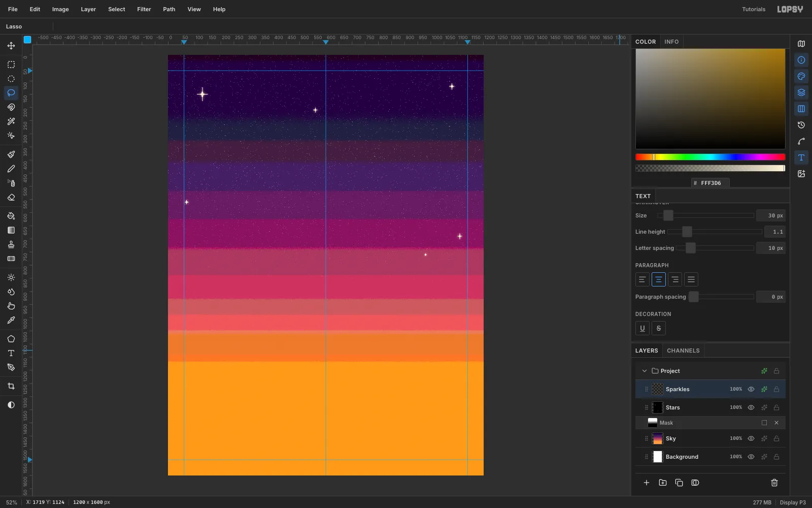This screenshot has height=508, width=812.
Task: Justify paragraph text
Action: (x=691, y=279)
